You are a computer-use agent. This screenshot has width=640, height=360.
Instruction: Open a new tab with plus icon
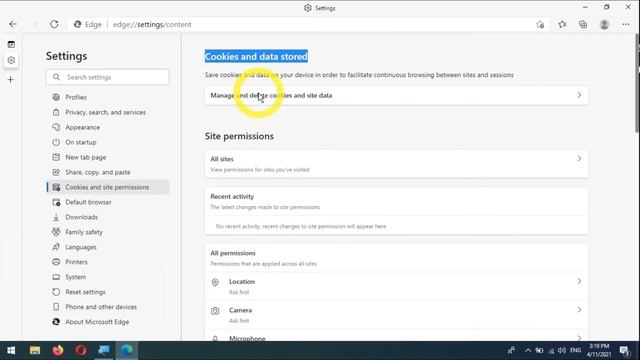(x=11, y=80)
